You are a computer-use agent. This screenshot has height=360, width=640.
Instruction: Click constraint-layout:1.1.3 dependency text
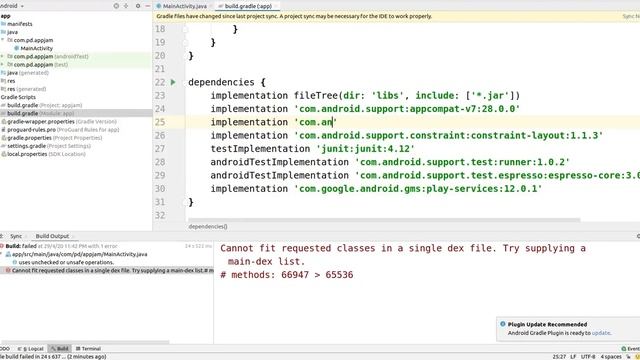tap(449, 136)
